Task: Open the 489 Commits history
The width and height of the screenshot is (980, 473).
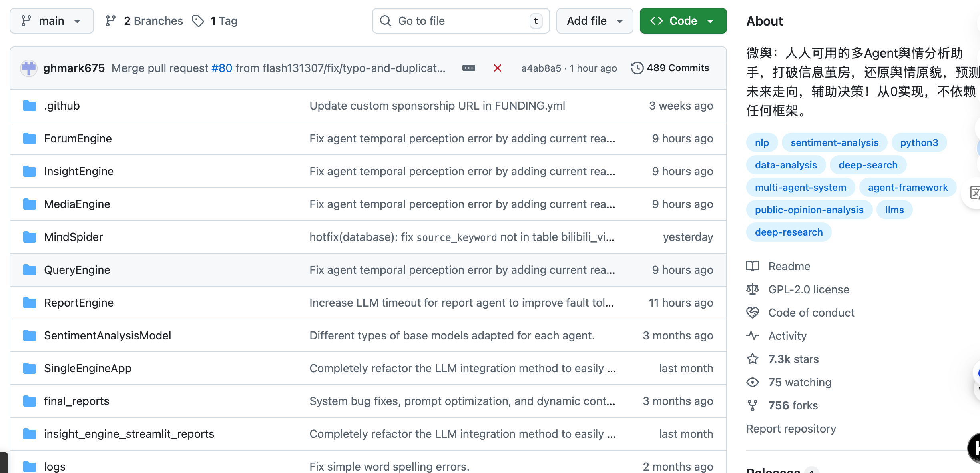Action: (670, 68)
